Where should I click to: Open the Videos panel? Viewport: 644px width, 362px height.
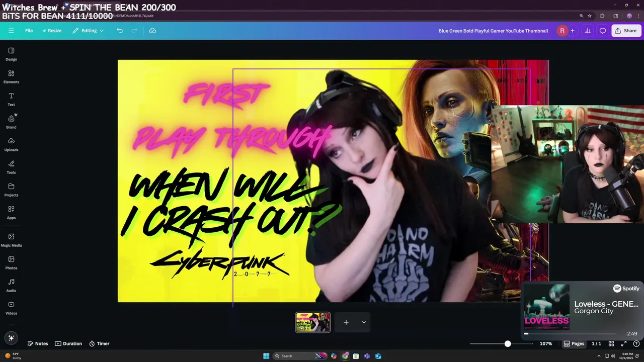click(x=11, y=308)
